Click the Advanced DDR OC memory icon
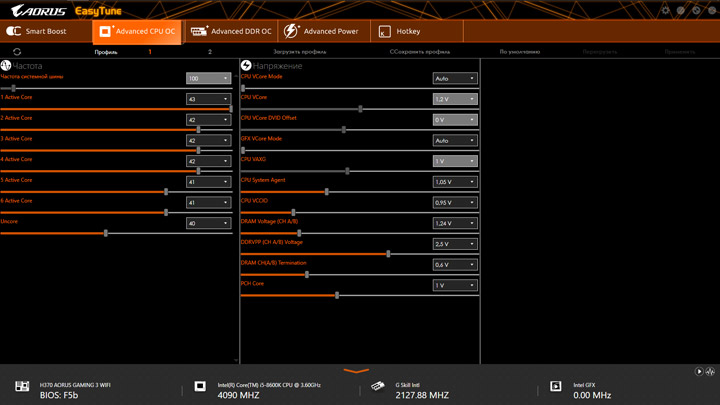This screenshot has height=405, width=720. coord(199,31)
